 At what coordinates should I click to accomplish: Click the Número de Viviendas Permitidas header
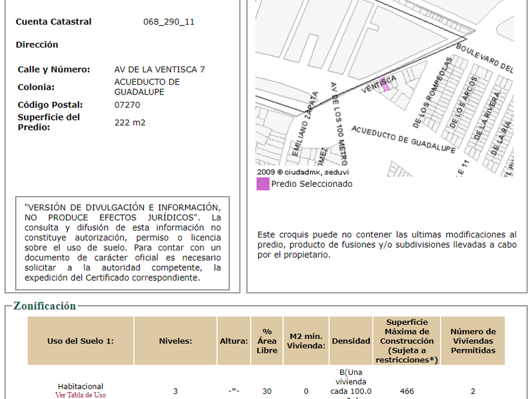473,341
